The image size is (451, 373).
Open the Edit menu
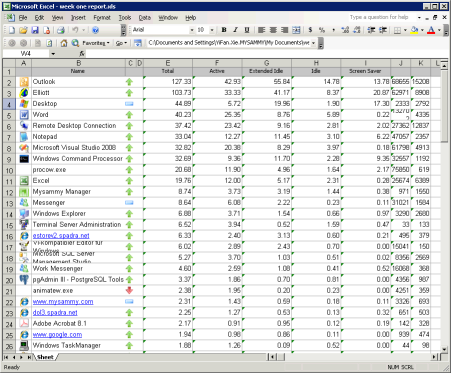pos(39,18)
